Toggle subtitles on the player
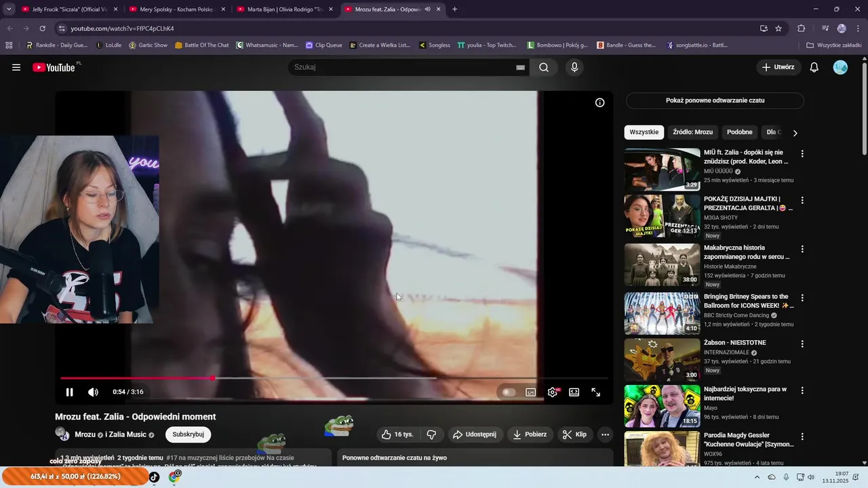Screen dimensions: 868x488 coord(530,392)
